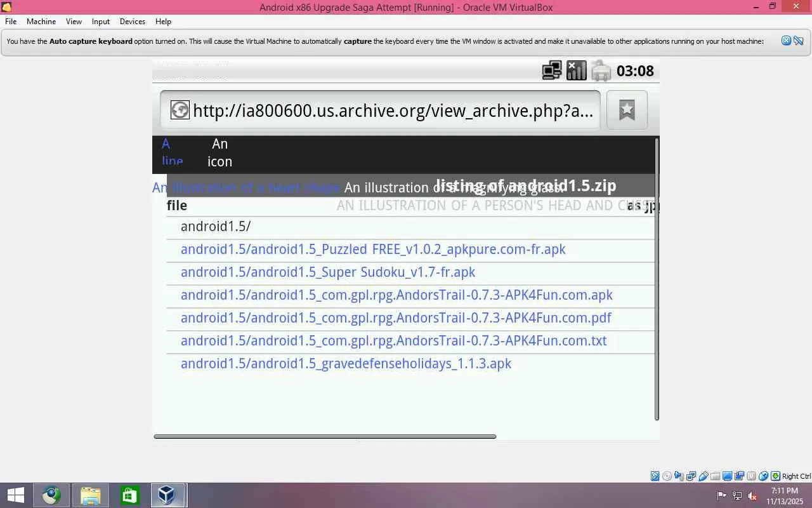Screen dimensions: 812x508
Task: Click the VirtualBox recording status icon
Action: (740, 476)
